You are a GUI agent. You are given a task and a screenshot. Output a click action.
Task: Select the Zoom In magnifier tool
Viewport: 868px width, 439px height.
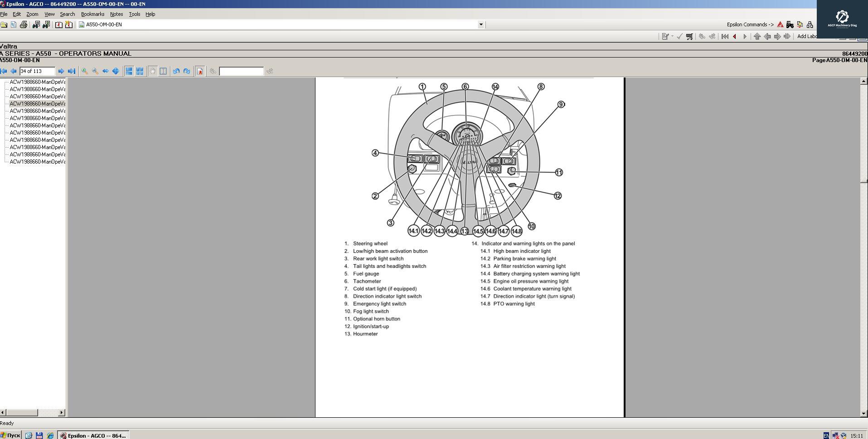[84, 71]
